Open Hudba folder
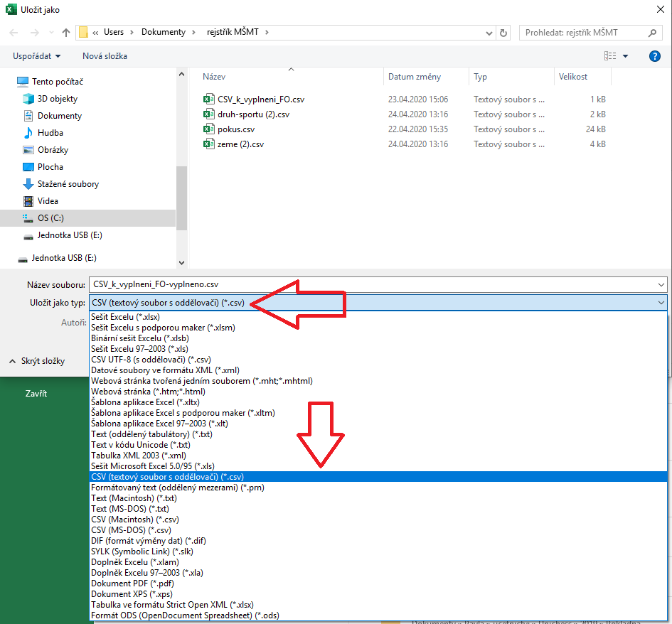Screen dimensions: 672x624 [50, 133]
